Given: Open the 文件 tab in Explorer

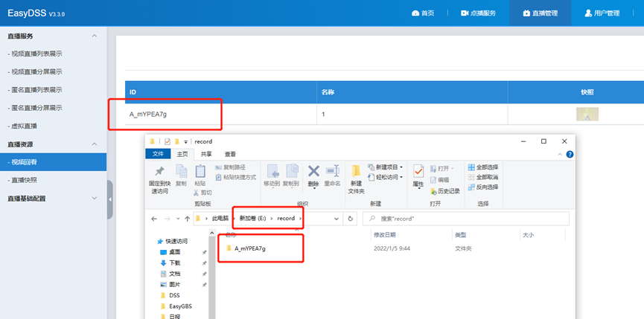Looking at the screenshot, I should pyautogui.click(x=158, y=154).
